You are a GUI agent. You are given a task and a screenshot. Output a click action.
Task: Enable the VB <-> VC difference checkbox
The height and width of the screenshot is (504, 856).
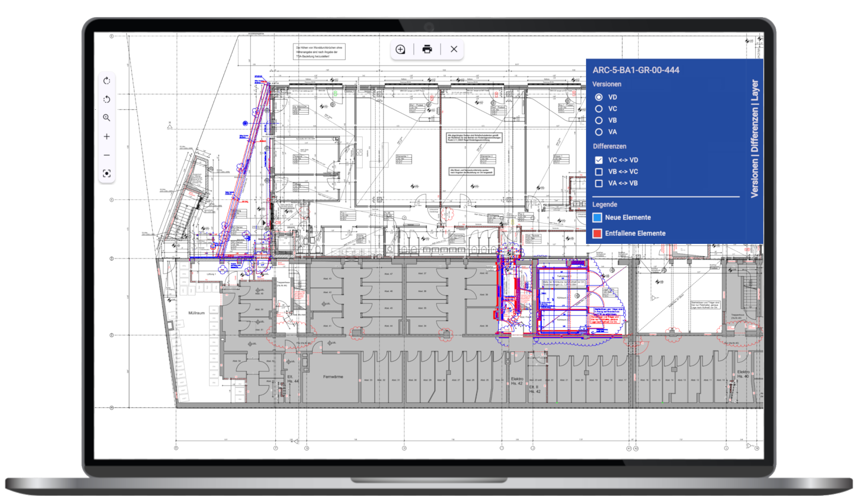599,172
